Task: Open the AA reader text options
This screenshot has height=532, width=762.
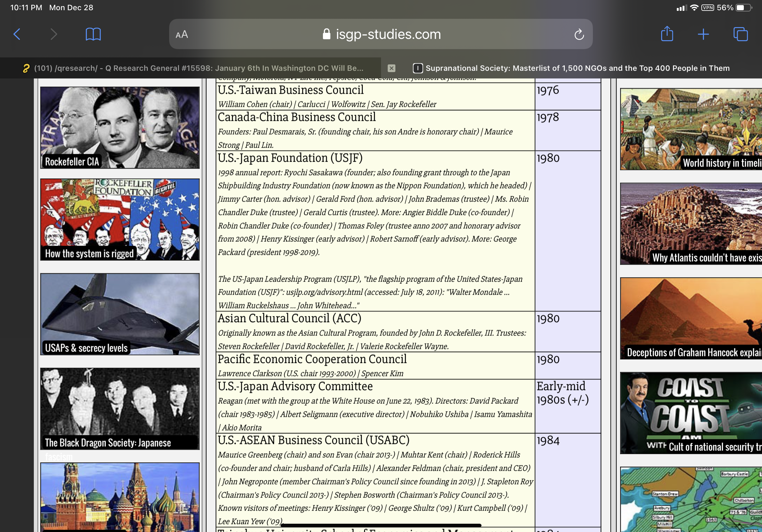Action: pyautogui.click(x=182, y=34)
